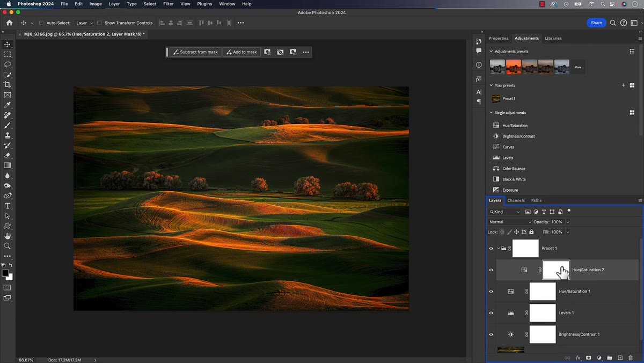This screenshot has width=644, height=363.
Task: Select the Clone Stamp tool
Action: [8, 135]
